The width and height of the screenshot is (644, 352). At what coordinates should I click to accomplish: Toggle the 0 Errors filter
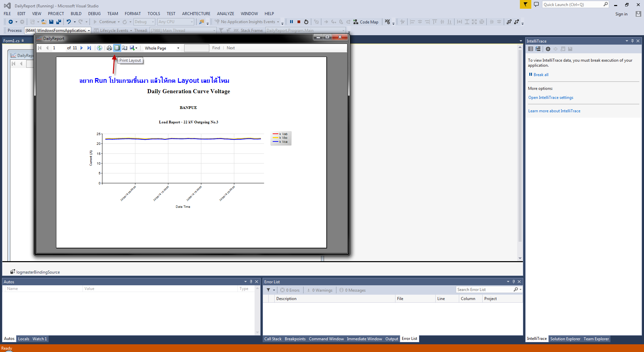(290, 290)
